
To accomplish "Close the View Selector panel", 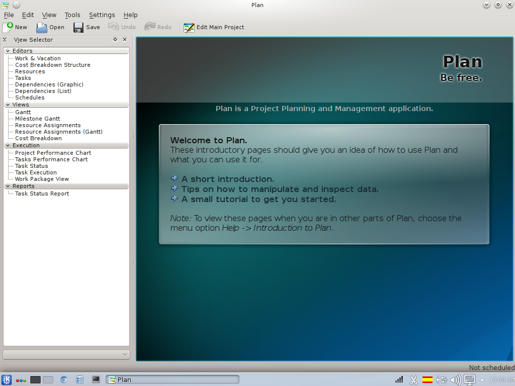I will pos(125,39).
